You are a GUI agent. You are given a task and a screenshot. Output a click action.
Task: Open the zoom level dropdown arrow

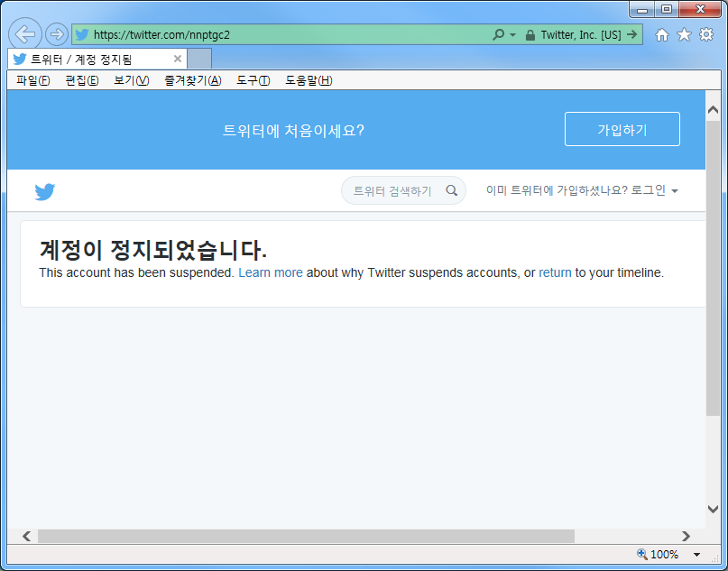click(x=696, y=554)
